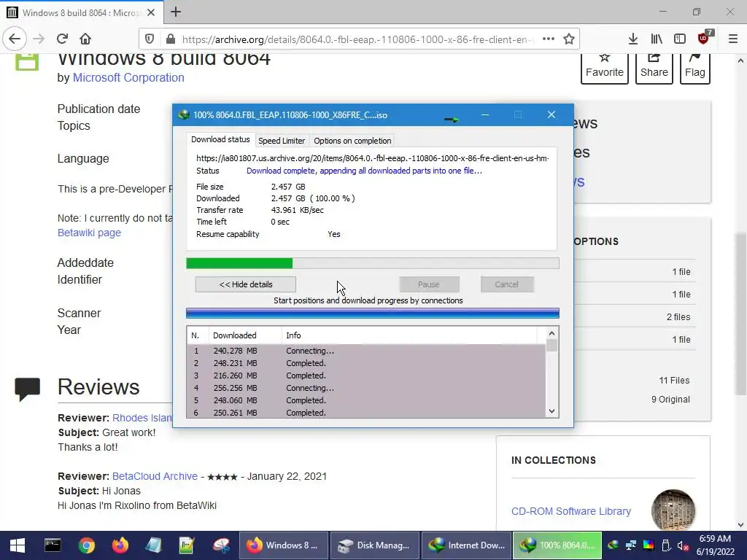Select connection row 1 with 240.278 MB
This screenshot has height=560, width=747.
(x=366, y=351)
